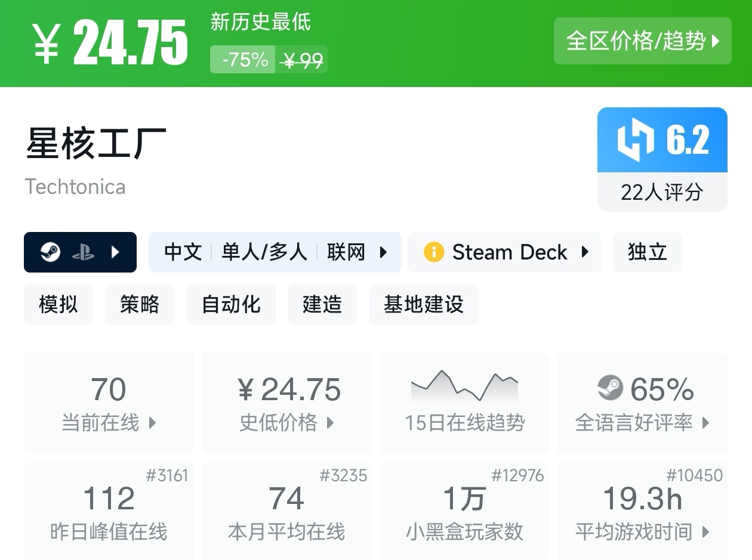The image size is (752, 560).
Task: View the 15日在线趋势 chart
Action: [464, 403]
